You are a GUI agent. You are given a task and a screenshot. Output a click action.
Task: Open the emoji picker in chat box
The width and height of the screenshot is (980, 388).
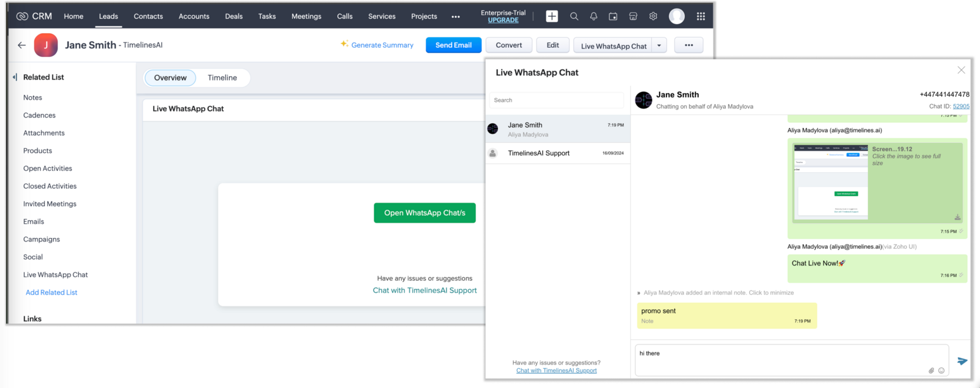pyautogui.click(x=941, y=371)
